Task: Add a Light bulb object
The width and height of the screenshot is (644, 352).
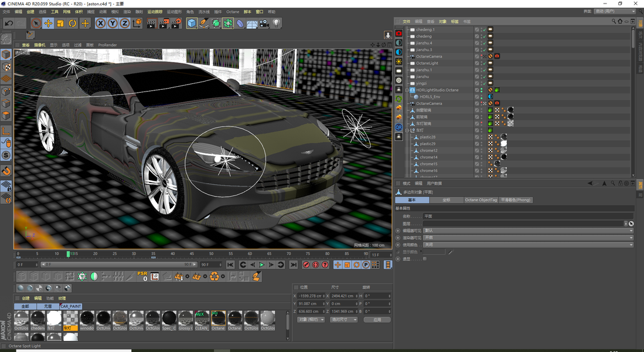Action: point(276,23)
